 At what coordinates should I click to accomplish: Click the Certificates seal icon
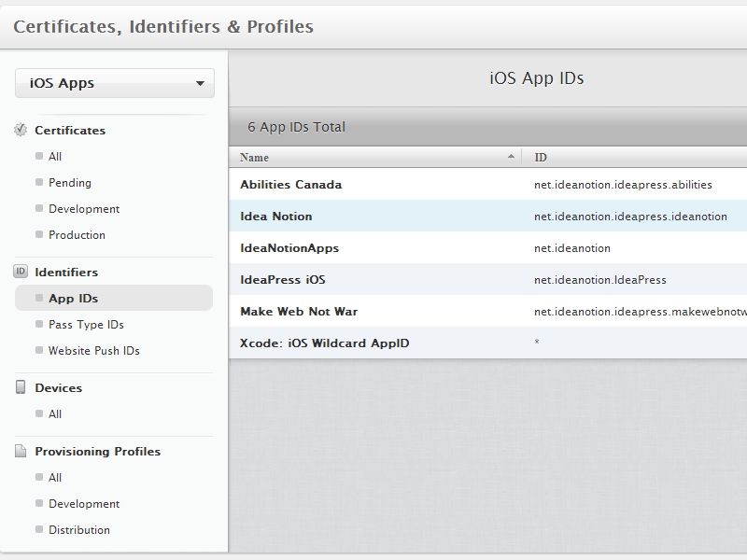click(21, 130)
